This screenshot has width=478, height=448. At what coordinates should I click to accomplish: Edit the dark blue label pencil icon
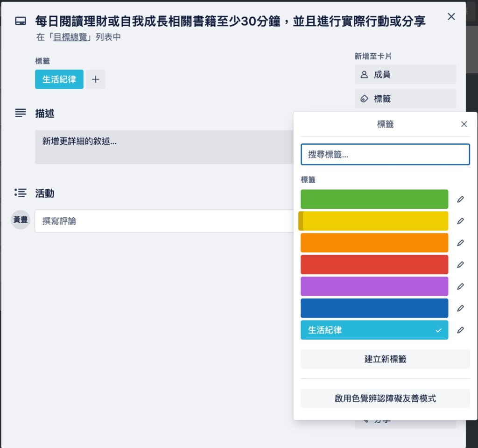460,308
